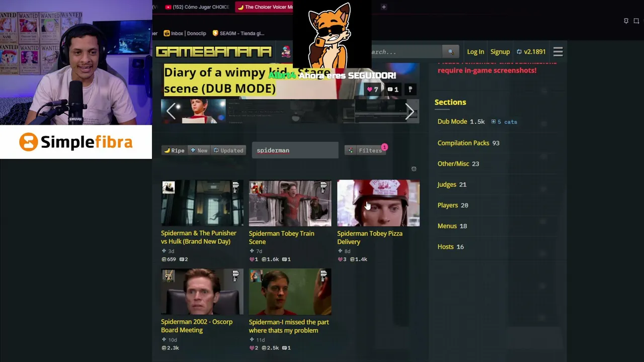Open the Other/Misc section
Viewport: 644px width, 362px height.
pos(453,163)
